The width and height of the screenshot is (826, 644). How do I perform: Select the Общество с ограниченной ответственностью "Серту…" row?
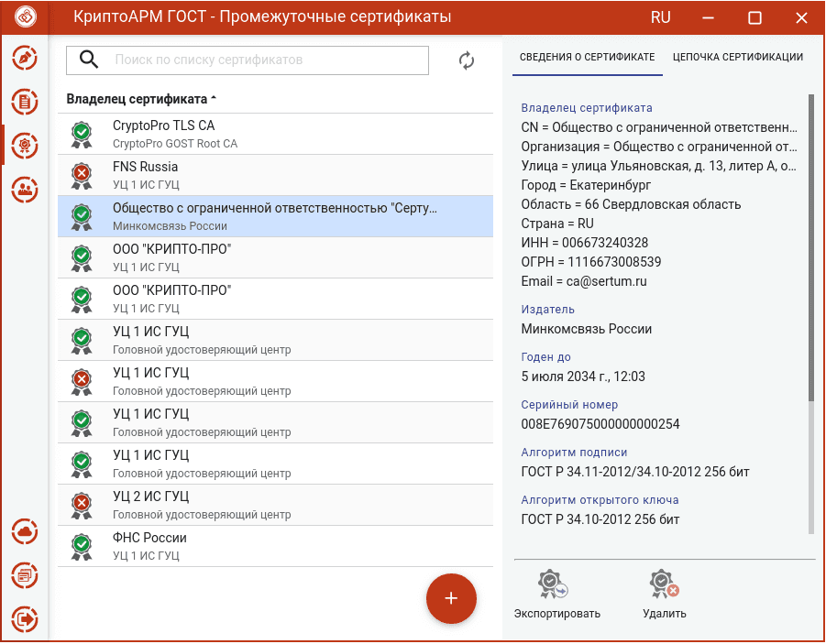tap(276, 216)
